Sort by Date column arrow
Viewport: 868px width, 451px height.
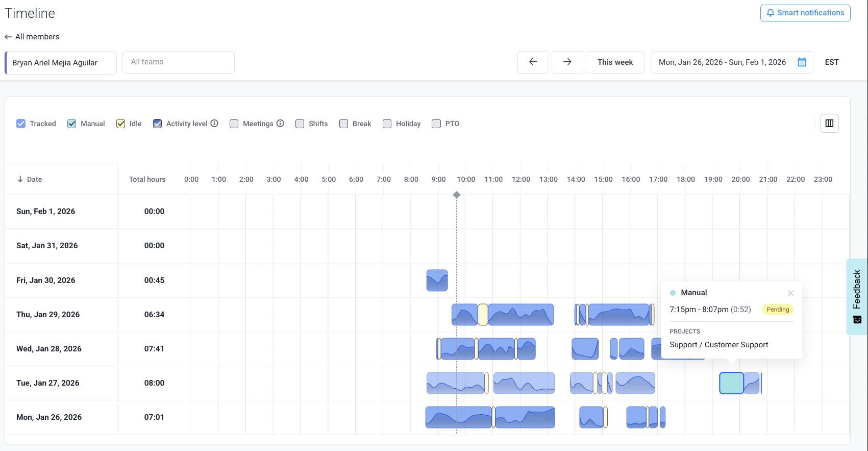click(20, 179)
